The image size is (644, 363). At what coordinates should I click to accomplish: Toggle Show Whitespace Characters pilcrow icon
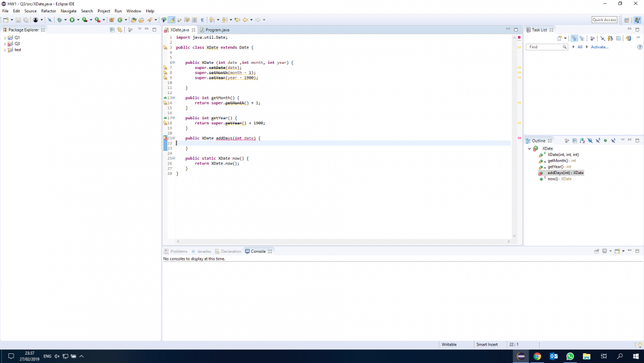pyautogui.click(x=202, y=20)
